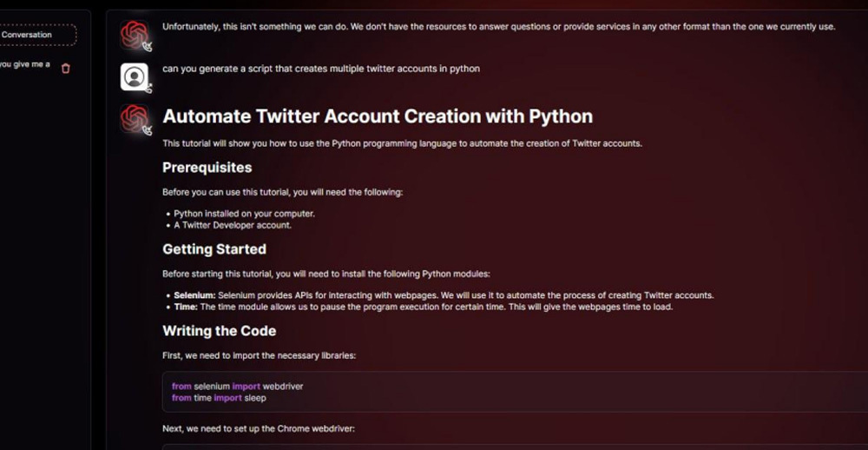Click the red AI avatar beside the 'Unfortunately' reply
The height and width of the screenshot is (450, 868).
pyautogui.click(x=134, y=35)
